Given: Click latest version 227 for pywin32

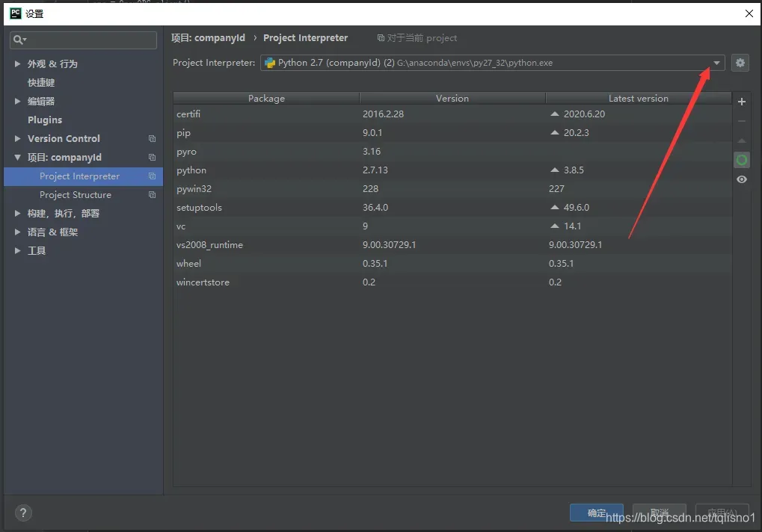Looking at the screenshot, I should pos(556,189).
